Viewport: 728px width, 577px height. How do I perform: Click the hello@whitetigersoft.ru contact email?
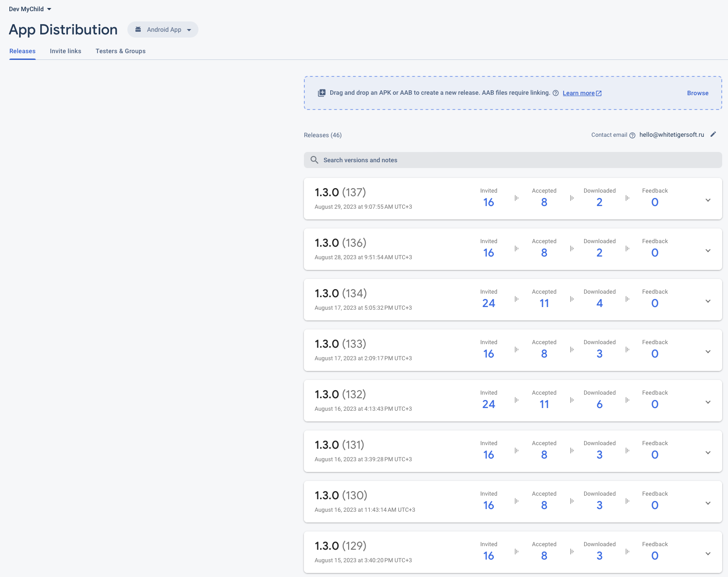point(672,135)
